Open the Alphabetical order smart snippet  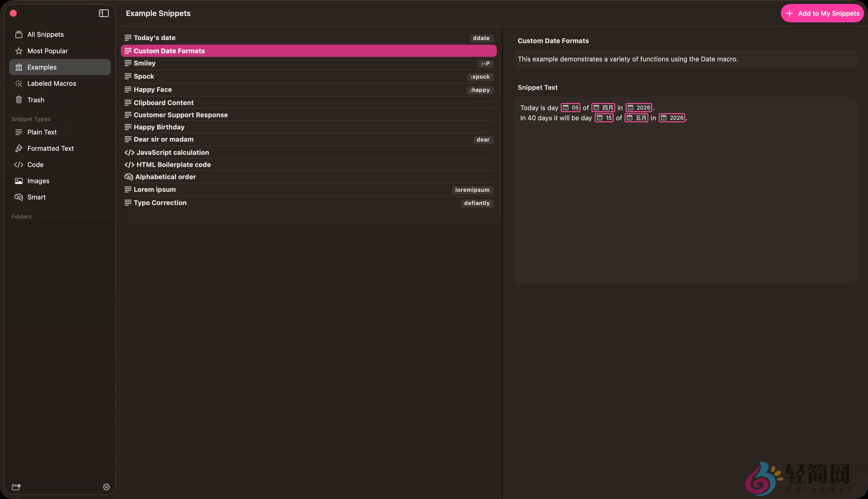click(x=165, y=177)
